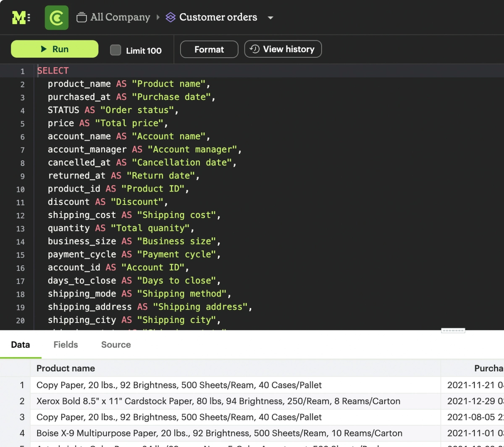Click the history clock icon in View history
The image size is (504, 447).
point(255,49)
